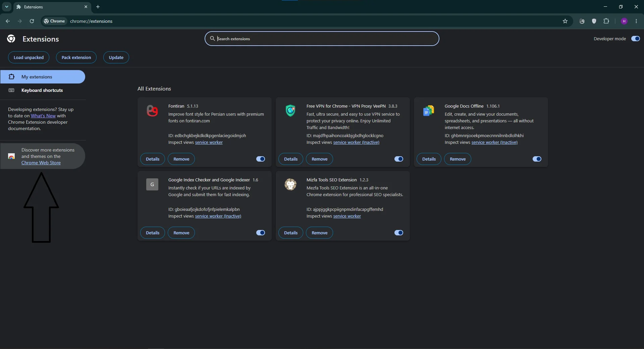
Task: Open the Extensions puzzle menu in toolbar
Action: pyautogui.click(x=606, y=21)
